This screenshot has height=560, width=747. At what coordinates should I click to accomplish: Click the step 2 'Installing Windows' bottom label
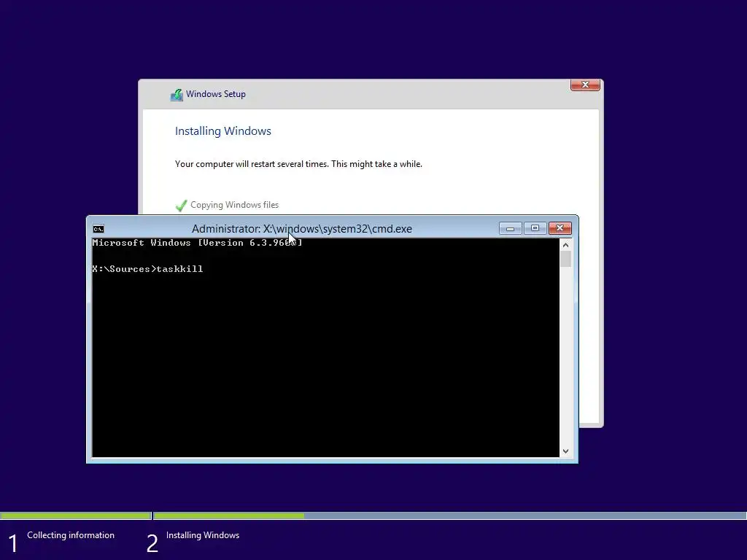(x=203, y=535)
